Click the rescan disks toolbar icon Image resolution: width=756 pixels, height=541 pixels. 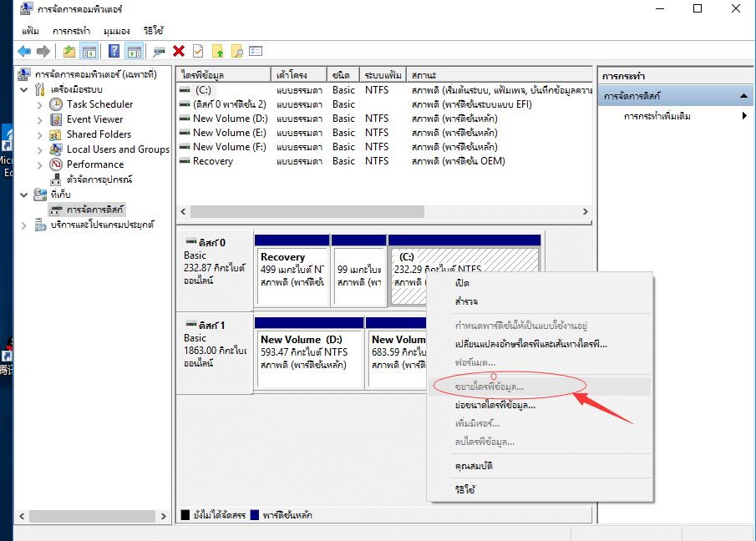158,50
